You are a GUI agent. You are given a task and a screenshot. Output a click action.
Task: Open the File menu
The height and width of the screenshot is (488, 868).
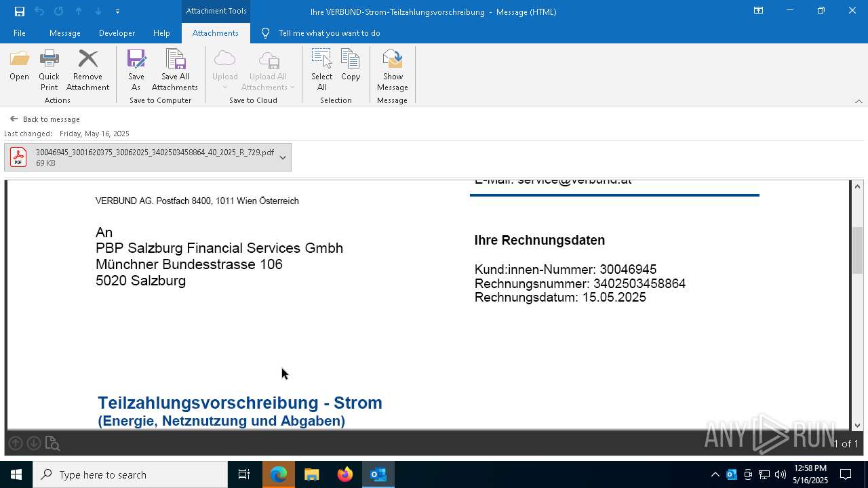click(x=20, y=33)
